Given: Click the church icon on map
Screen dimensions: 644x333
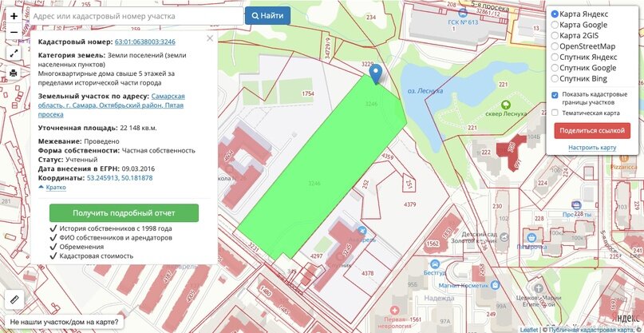Looking at the screenshot, I should click(x=539, y=287).
